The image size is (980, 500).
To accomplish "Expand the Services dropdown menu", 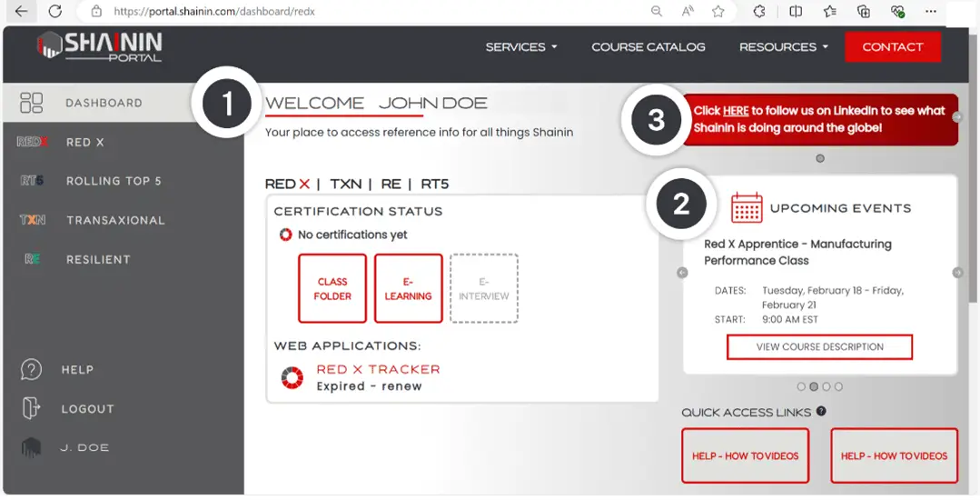I will [x=521, y=47].
